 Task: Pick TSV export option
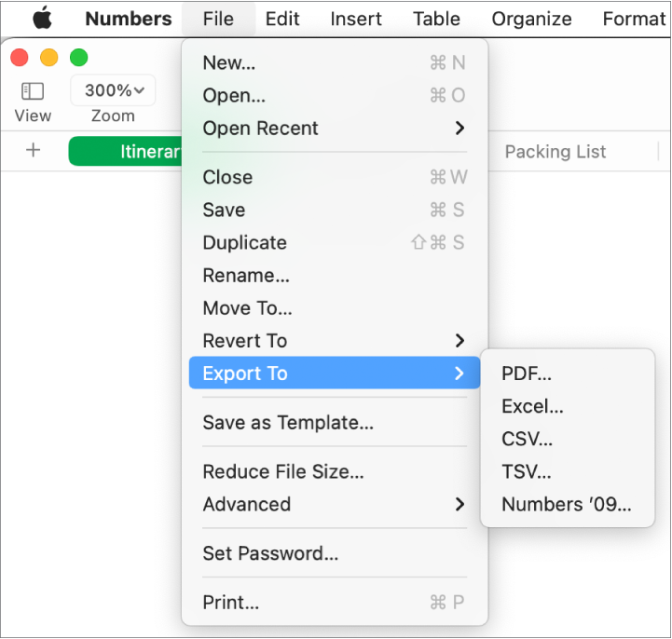pos(526,471)
